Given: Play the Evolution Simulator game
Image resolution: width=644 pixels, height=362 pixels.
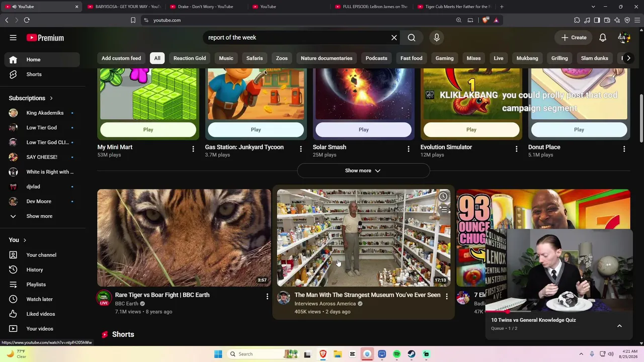Looking at the screenshot, I should pos(471,130).
